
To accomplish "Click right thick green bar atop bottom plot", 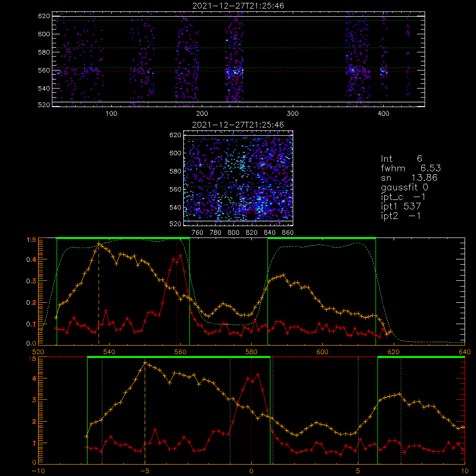I will point(421,357).
